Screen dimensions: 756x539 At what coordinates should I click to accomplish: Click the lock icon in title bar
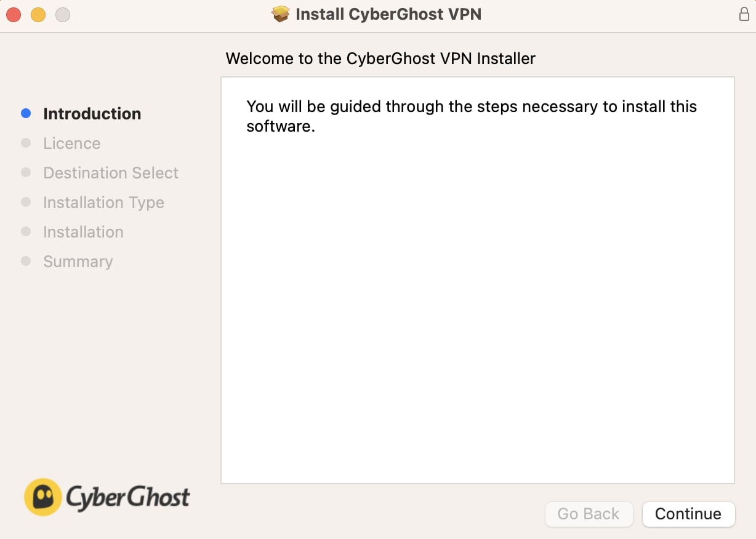click(744, 14)
